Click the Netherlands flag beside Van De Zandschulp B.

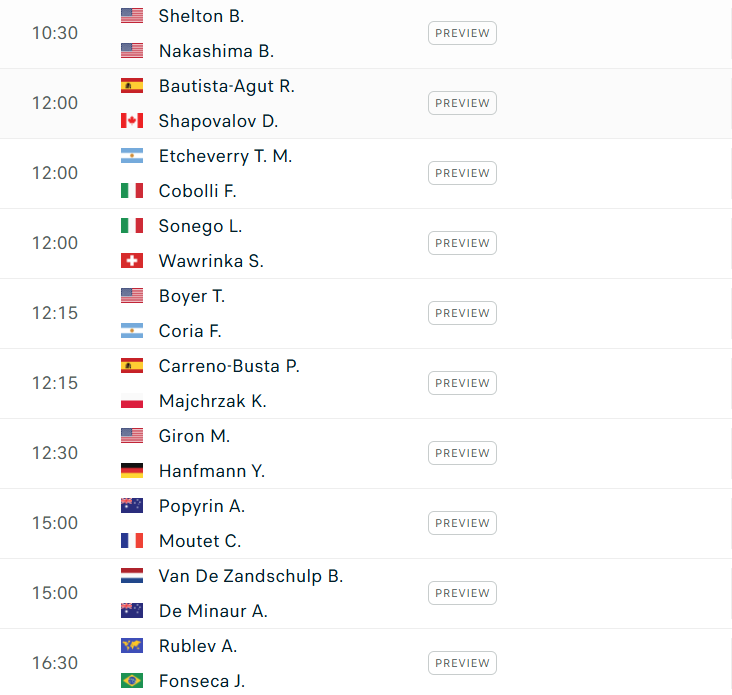click(132, 576)
